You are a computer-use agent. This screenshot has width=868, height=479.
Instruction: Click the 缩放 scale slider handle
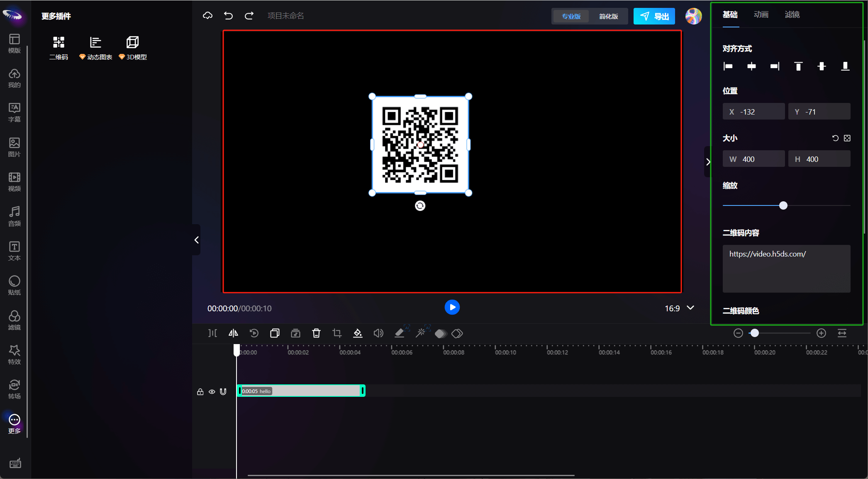click(783, 205)
